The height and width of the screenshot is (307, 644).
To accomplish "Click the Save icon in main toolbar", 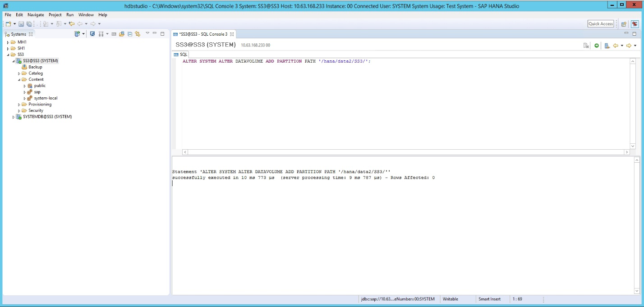I will pos(21,24).
